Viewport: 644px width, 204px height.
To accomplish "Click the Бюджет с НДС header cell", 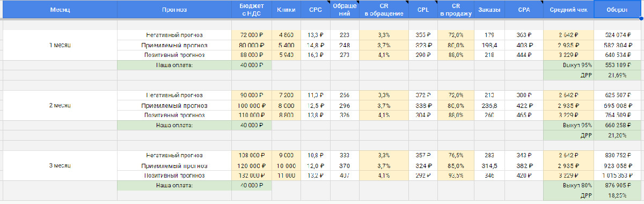I will point(252,10).
